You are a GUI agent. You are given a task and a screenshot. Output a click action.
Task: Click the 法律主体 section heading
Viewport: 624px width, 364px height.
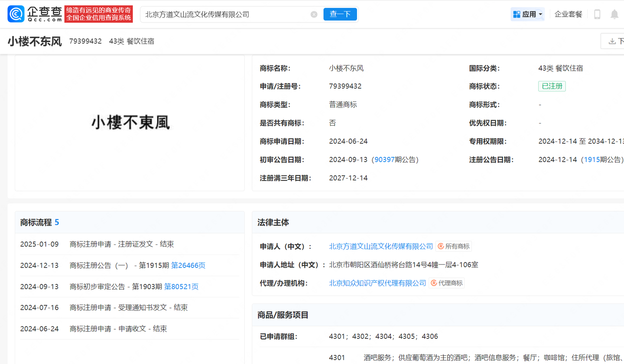[273, 223]
